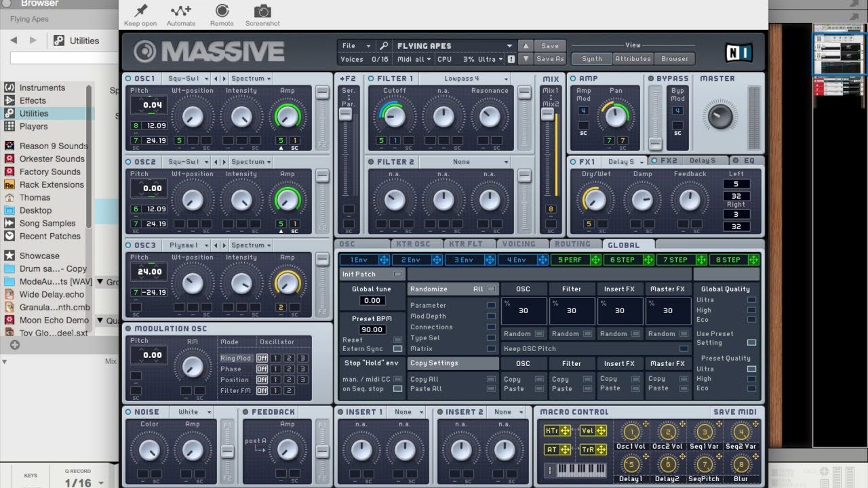Enable the Extern Sync checkbox
868x488 pixels.
click(x=397, y=349)
